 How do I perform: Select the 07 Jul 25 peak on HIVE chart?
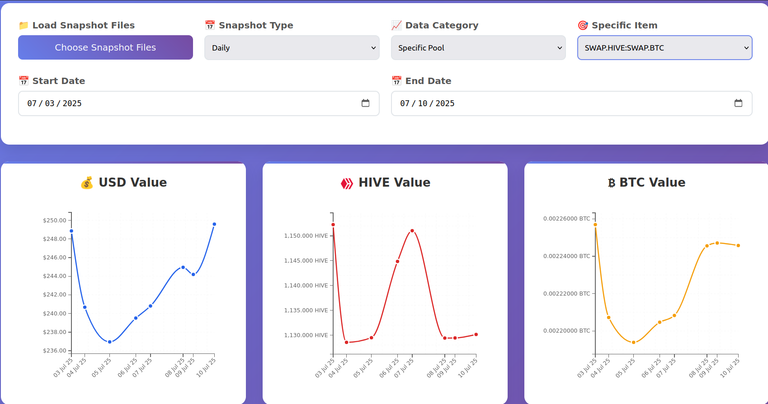[412, 231]
